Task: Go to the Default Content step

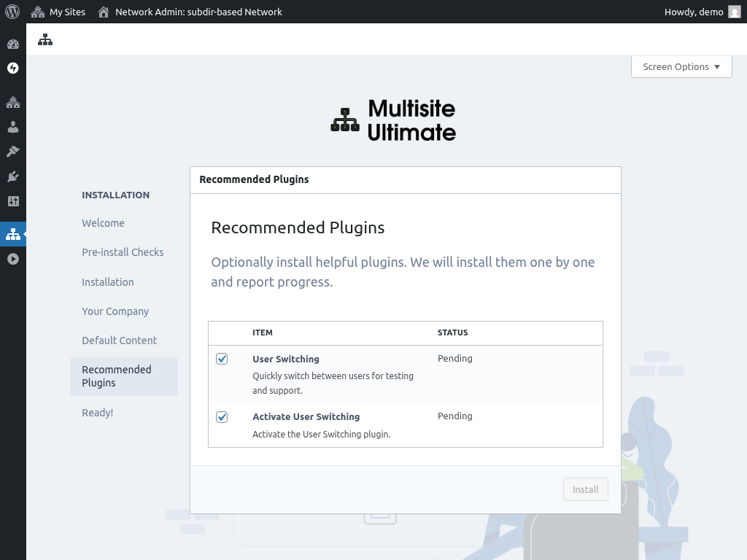Action: [x=119, y=341]
